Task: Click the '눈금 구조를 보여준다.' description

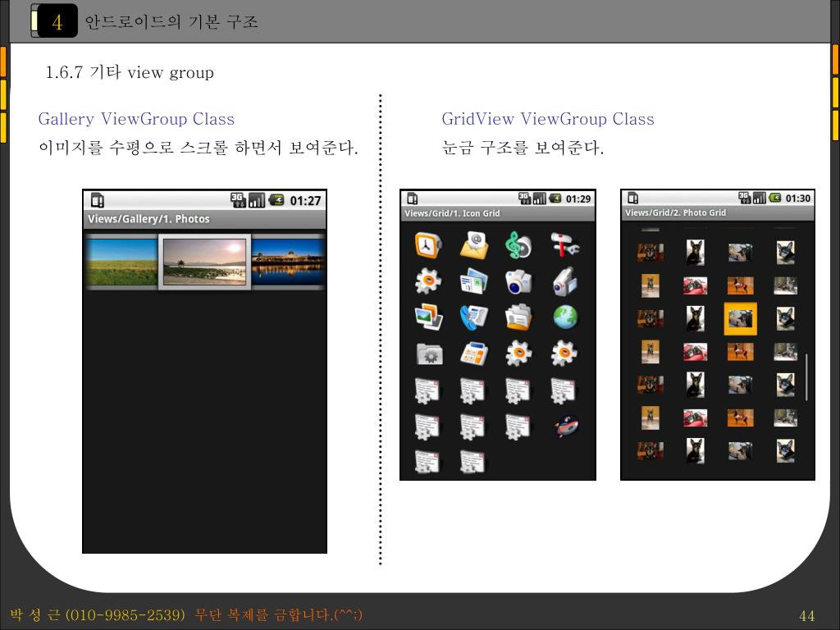Action: [x=523, y=148]
